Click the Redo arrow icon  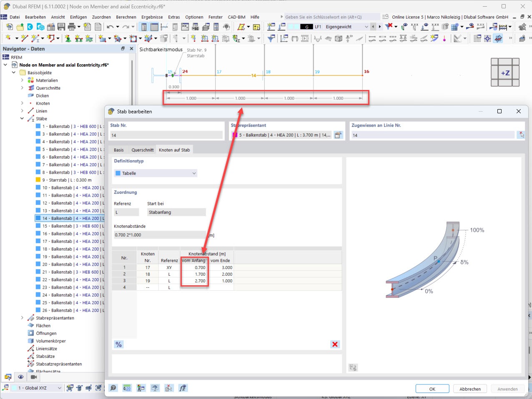125,27
